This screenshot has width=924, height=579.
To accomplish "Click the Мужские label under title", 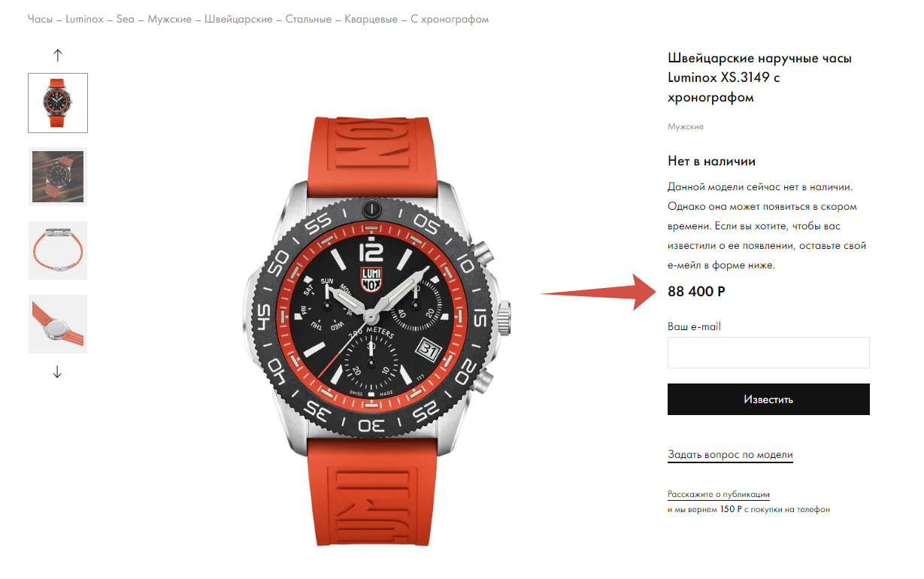I will (x=686, y=126).
